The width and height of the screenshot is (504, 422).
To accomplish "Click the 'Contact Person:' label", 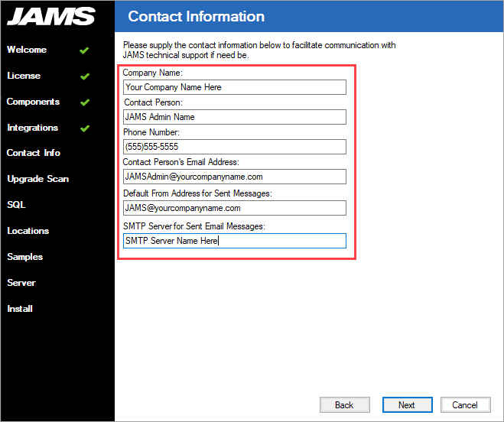I will tap(153, 102).
